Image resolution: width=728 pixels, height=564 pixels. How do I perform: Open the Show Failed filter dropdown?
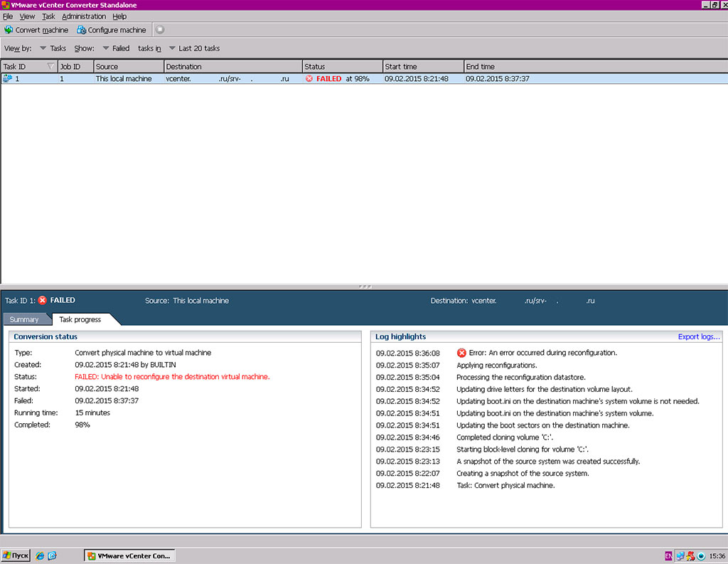[116, 48]
